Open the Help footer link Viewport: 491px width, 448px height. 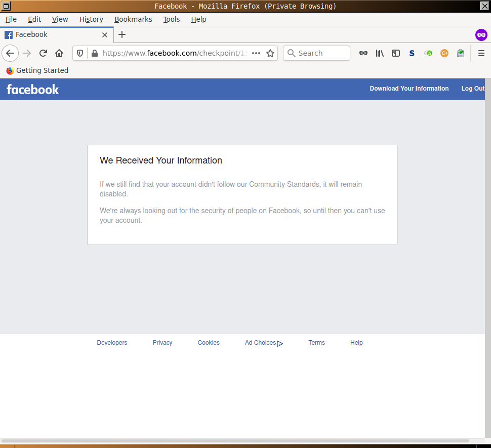356,343
